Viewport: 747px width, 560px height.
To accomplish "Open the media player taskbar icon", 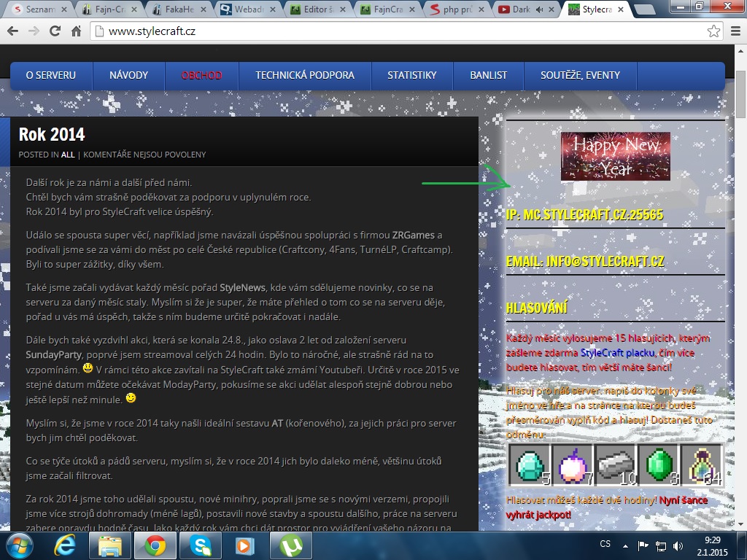I will point(245,545).
